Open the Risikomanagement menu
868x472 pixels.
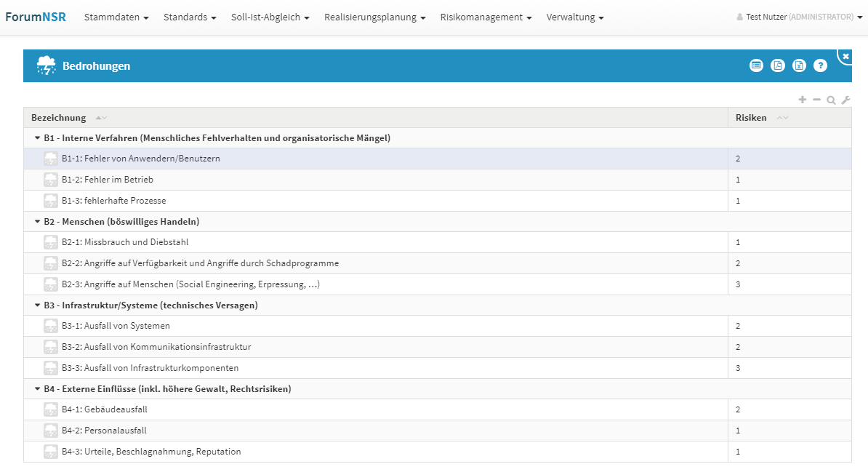[x=485, y=17]
